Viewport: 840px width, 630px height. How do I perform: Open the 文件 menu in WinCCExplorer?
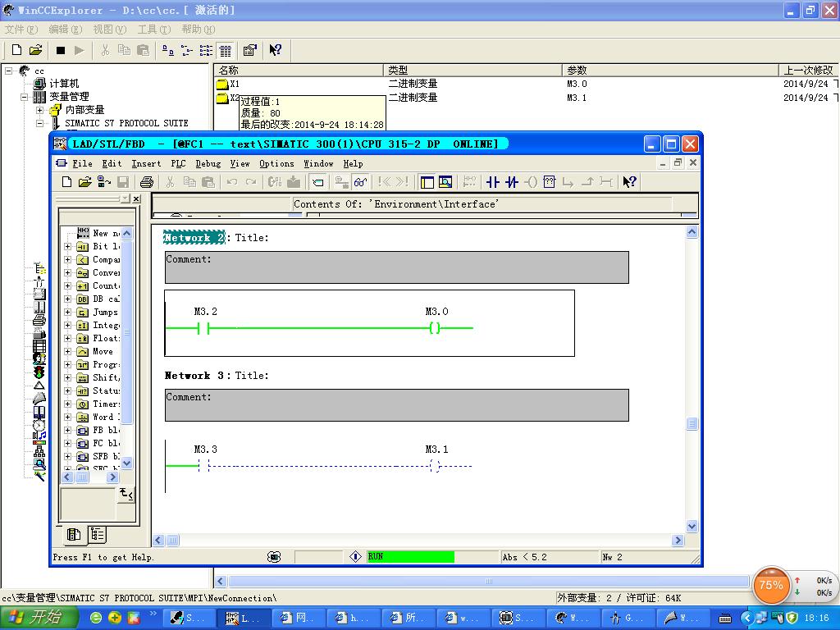[21, 30]
